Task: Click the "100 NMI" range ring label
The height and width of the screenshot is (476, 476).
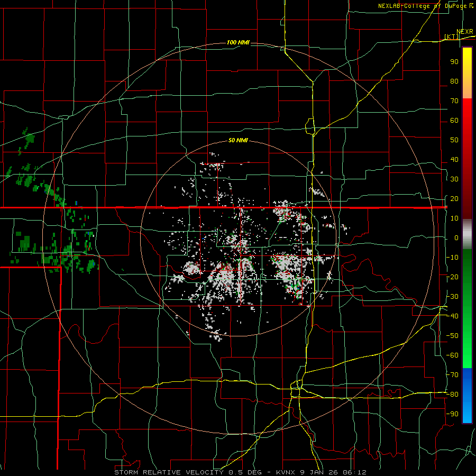Action: (x=239, y=42)
